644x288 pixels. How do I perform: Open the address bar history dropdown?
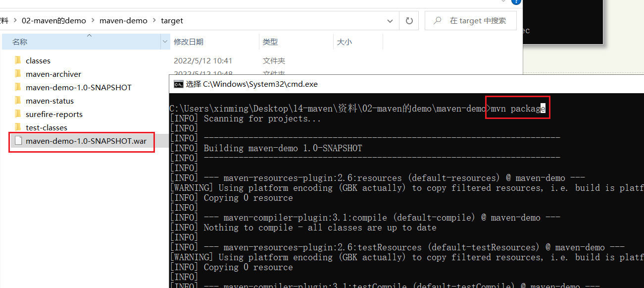click(390, 20)
